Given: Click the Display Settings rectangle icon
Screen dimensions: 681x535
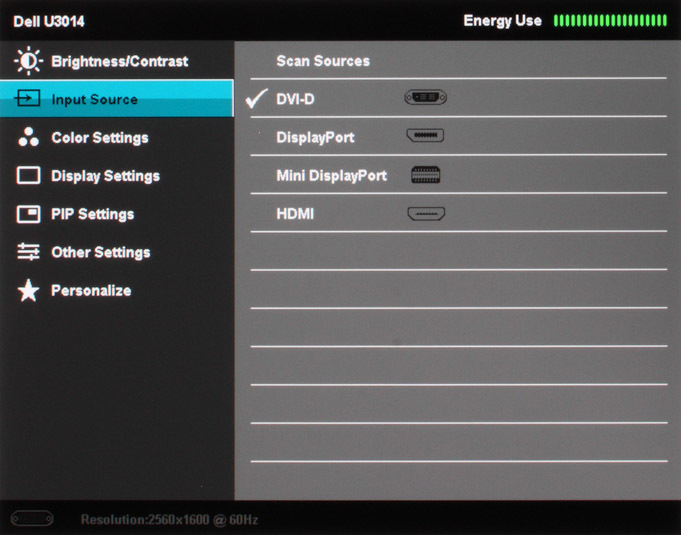Looking at the screenshot, I should 28,175.
